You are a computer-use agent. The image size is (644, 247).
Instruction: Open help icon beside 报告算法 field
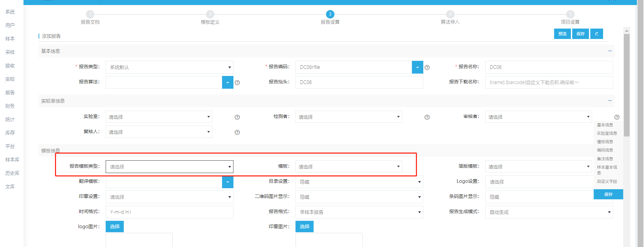coord(237,83)
